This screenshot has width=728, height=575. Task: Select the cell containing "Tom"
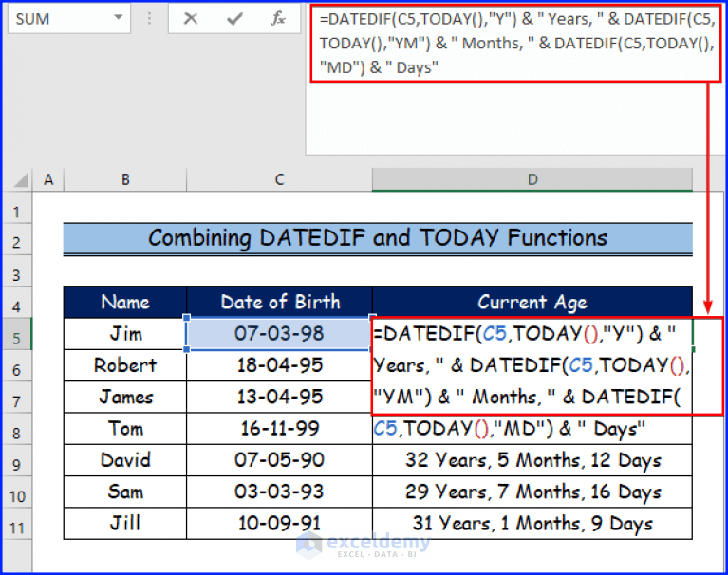pos(125,428)
